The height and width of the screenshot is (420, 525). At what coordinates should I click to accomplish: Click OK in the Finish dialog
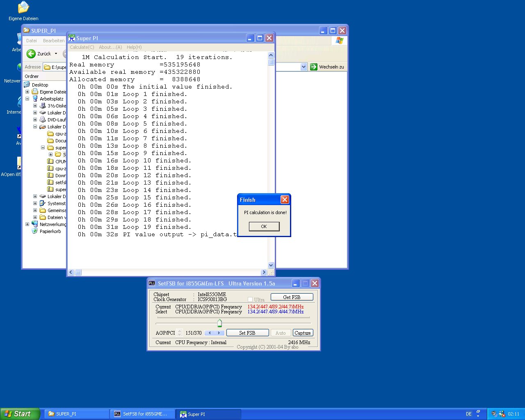point(264,226)
